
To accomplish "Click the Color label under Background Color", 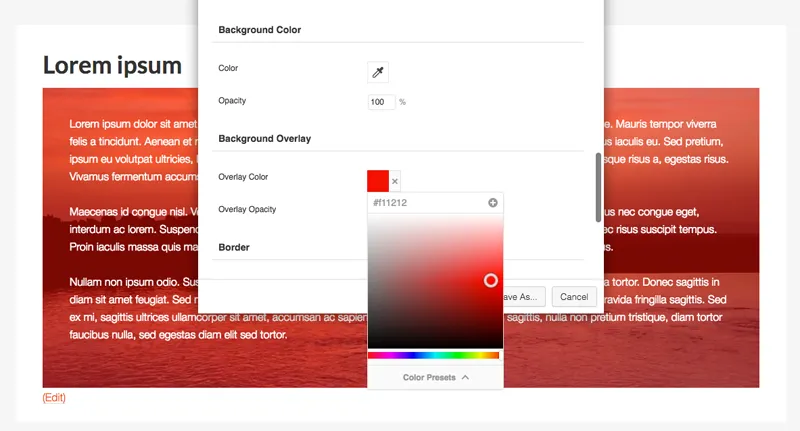I will 228,68.
